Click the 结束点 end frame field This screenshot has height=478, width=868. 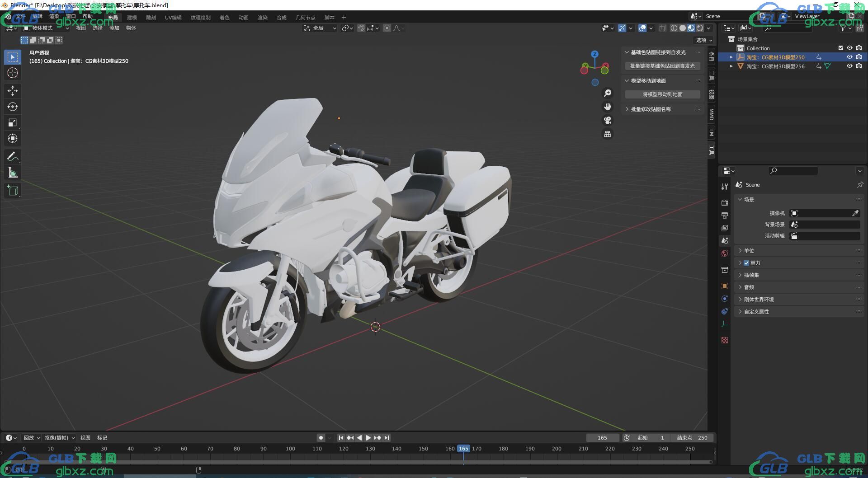pyautogui.click(x=692, y=438)
